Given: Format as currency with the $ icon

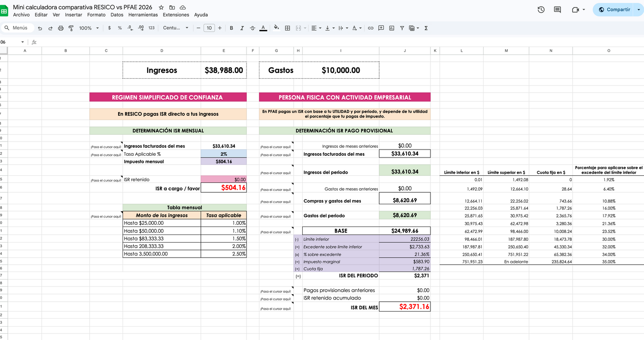Looking at the screenshot, I should coord(109,28).
